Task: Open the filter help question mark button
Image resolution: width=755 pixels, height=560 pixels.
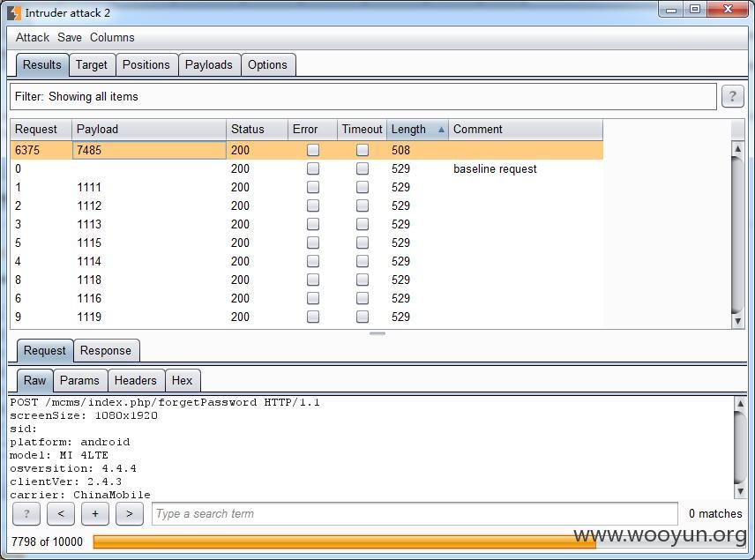Action: pos(732,96)
